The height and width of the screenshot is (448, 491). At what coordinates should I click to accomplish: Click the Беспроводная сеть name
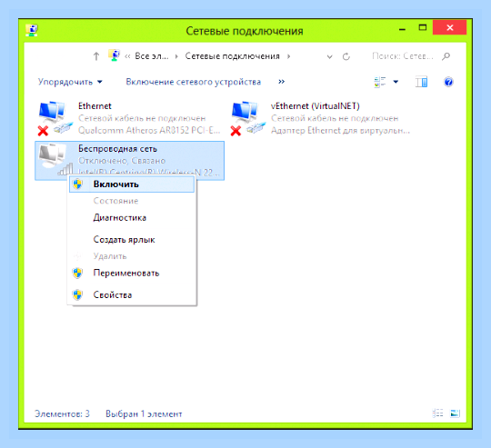tap(117, 149)
